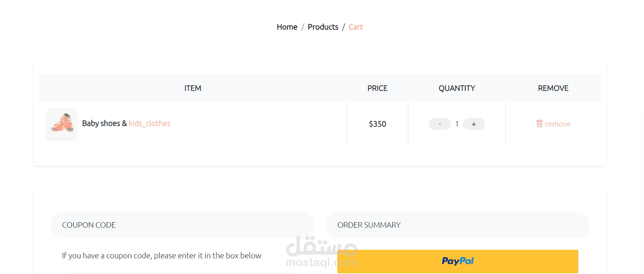Click the trash can remove icon

tap(539, 124)
